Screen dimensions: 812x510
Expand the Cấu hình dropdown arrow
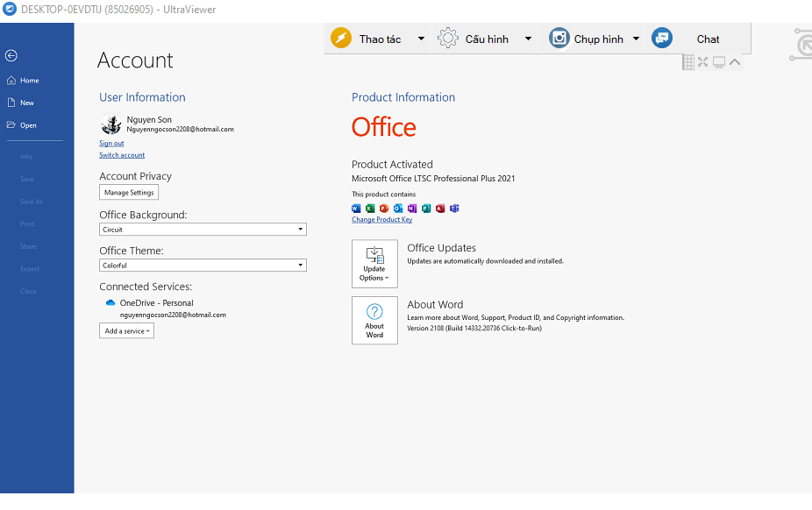point(528,39)
